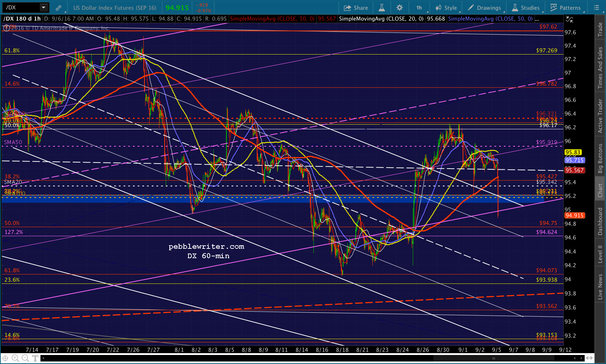The image size is (606, 364).
Task: Click the blue SimpleMovingAvg (CLOSE, 50, 0) label
Action: 490,19
